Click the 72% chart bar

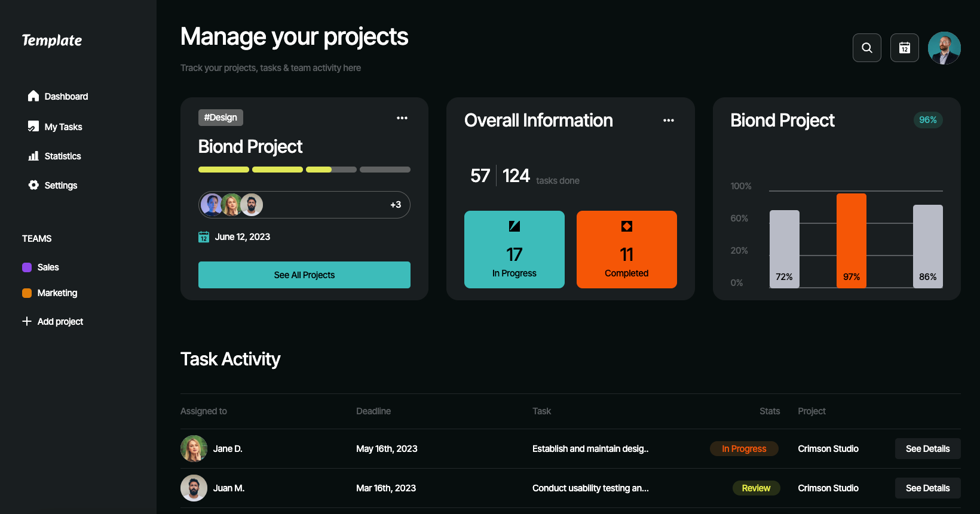(x=785, y=249)
